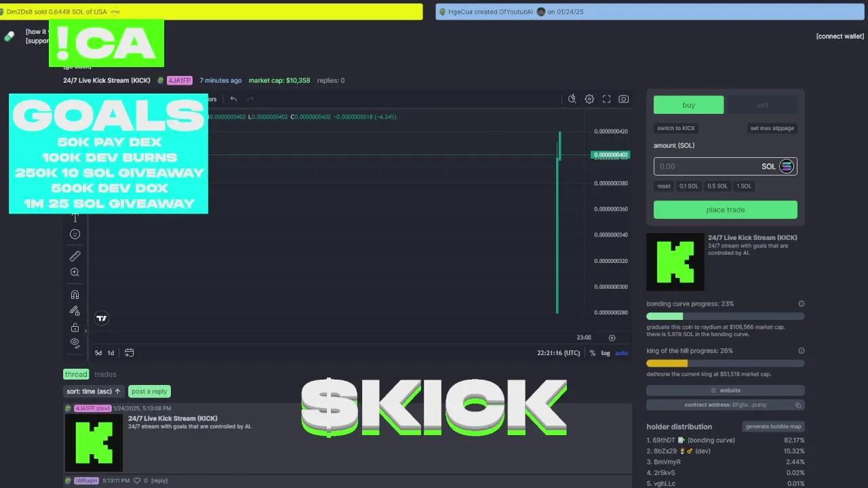Open holder BmVmyR address
Screen dimensions: 868x488
tap(667, 462)
